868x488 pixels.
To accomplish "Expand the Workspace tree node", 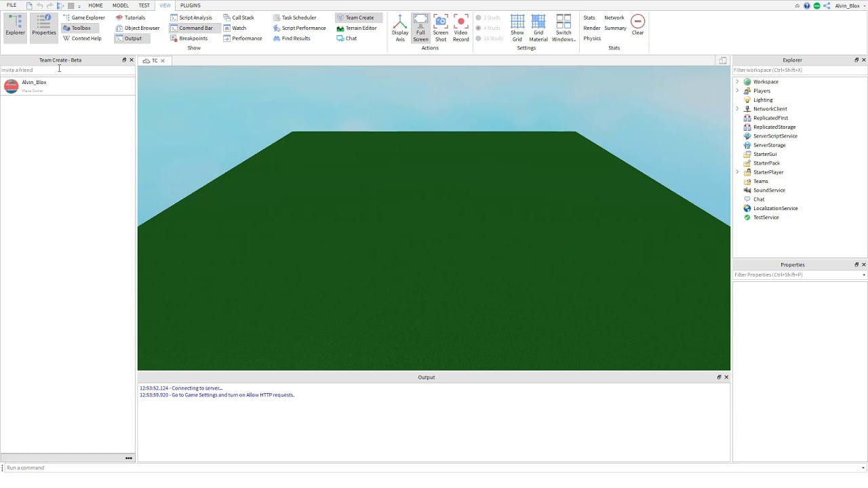I will click(x=737, y=82).
